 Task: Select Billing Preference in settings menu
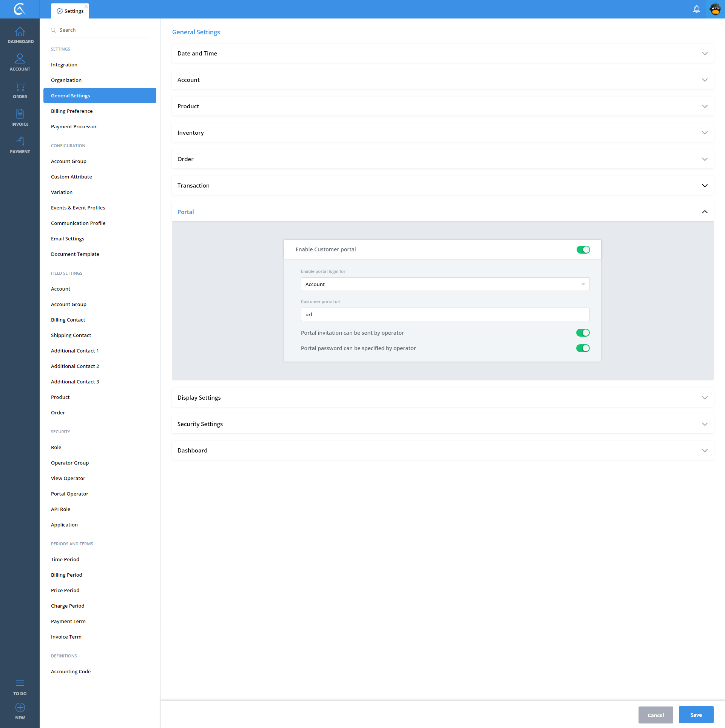point(72,111)
